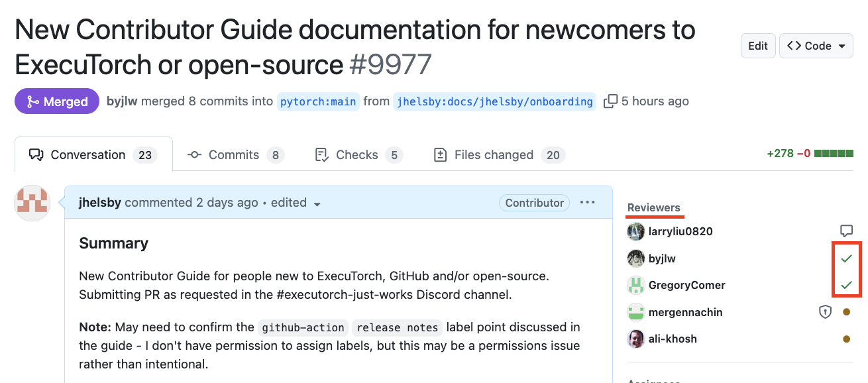Image resolution: width=868 pixels, height=383 pixels.
Task: Click jhelsby's avatar beside the comment
Action: click(x=32, y=203)
